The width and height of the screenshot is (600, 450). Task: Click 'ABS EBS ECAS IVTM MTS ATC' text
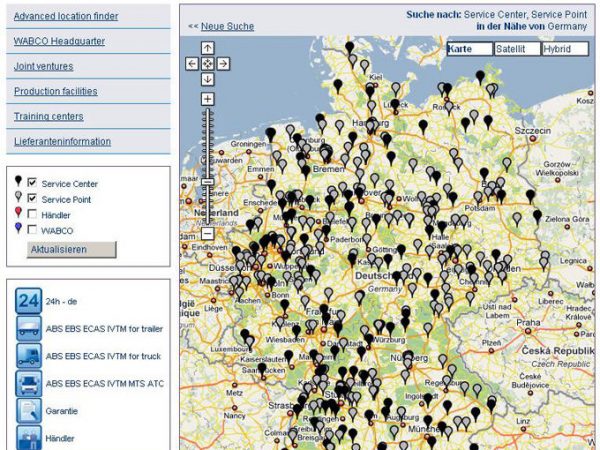tap(104, 383)
